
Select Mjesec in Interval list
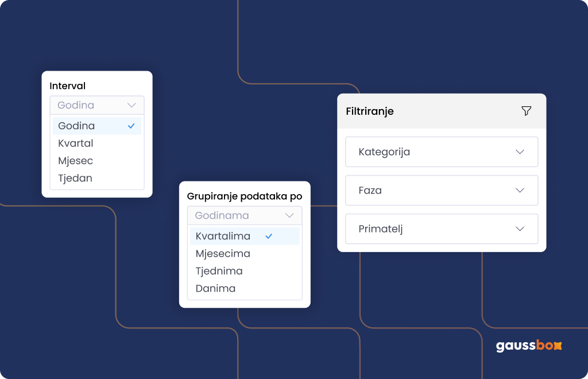coord(96,161)
